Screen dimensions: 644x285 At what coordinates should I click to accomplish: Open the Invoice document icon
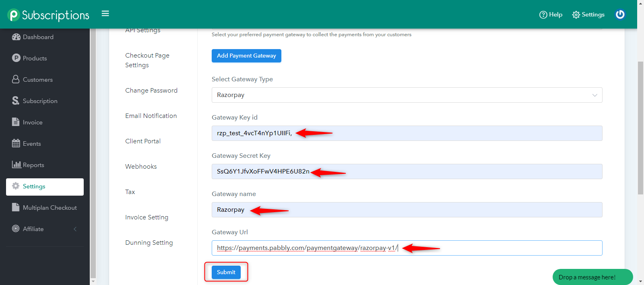[x=16, y=122]
